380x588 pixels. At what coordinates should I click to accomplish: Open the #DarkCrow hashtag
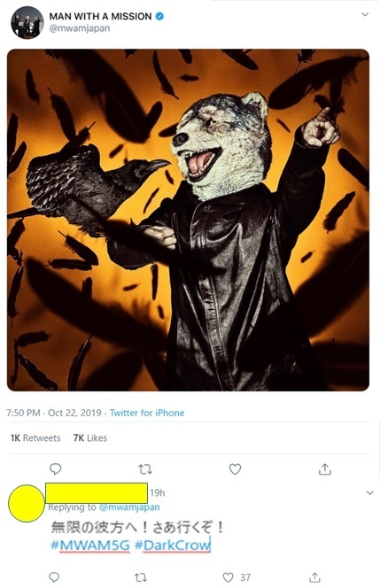tap(172, 545)
